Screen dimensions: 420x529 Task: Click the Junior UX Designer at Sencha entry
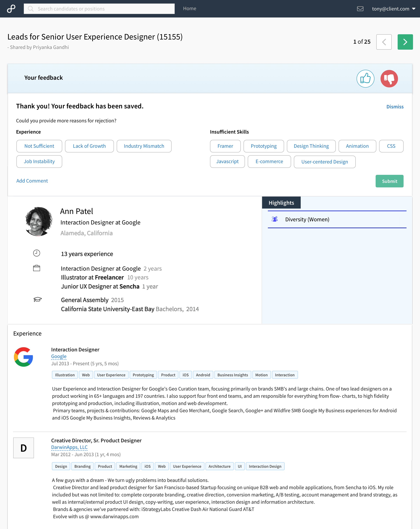click(109, 287)
